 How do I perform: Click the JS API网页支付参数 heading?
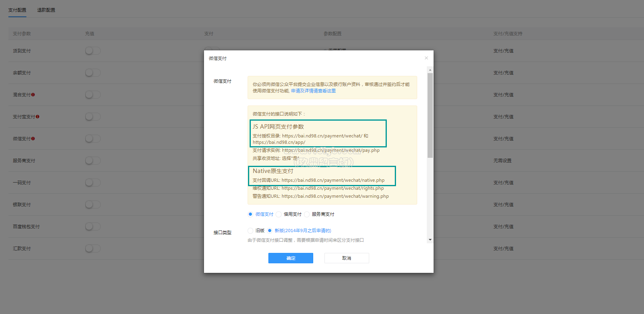pyautogui.click(x=278, y=127)
